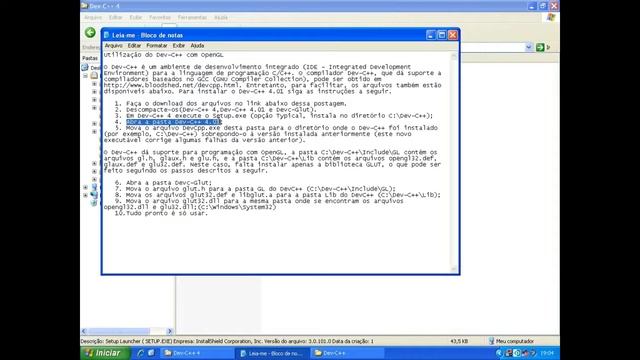Open the Favoritos menu in Explorer
This screenshot has height=360, width=640.
(160, 18)
